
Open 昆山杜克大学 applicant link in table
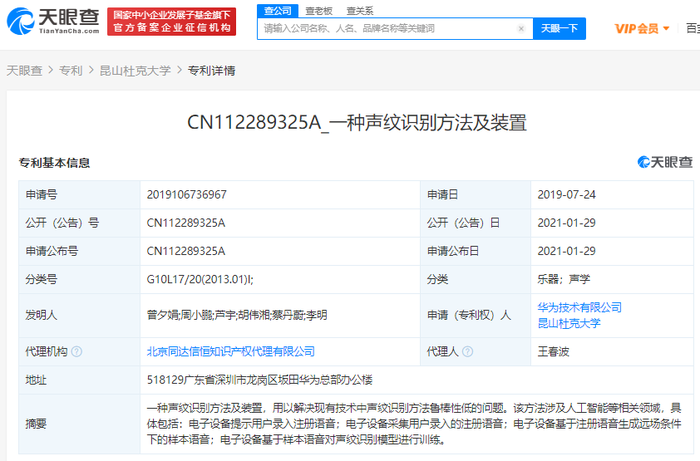tap(569, 323)
